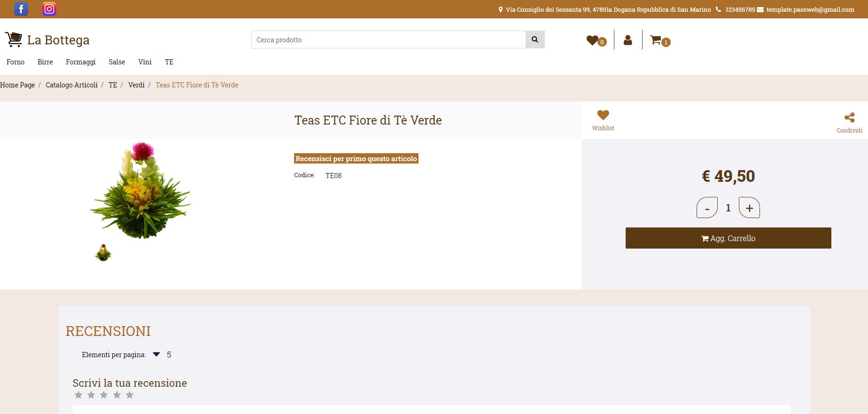Decrease quantity with minus button

707,208
